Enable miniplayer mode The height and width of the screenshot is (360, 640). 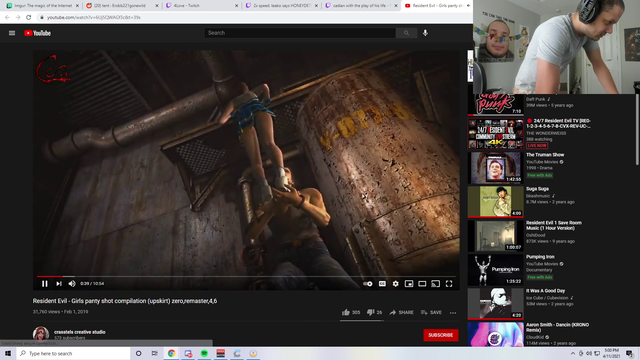coord(409,284)
